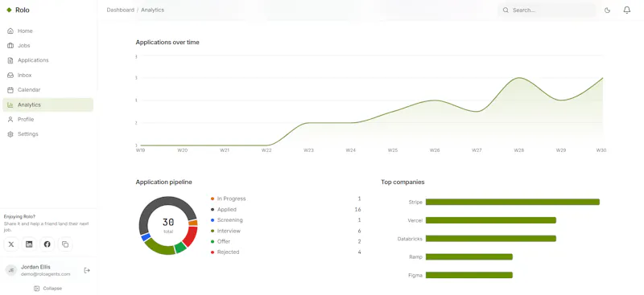
Task: Click the Collapse sidebar icon
Action: pos(36,289)
